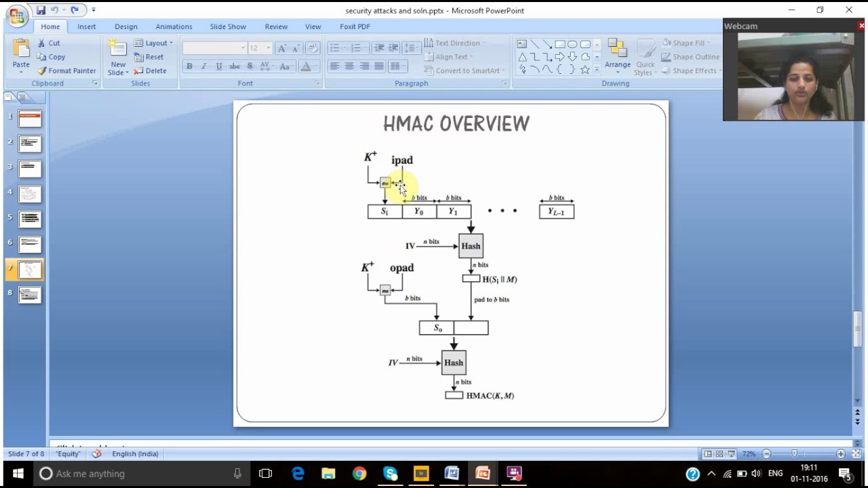
Task: Toggle bulleted list
Action: tap(336, 48)
